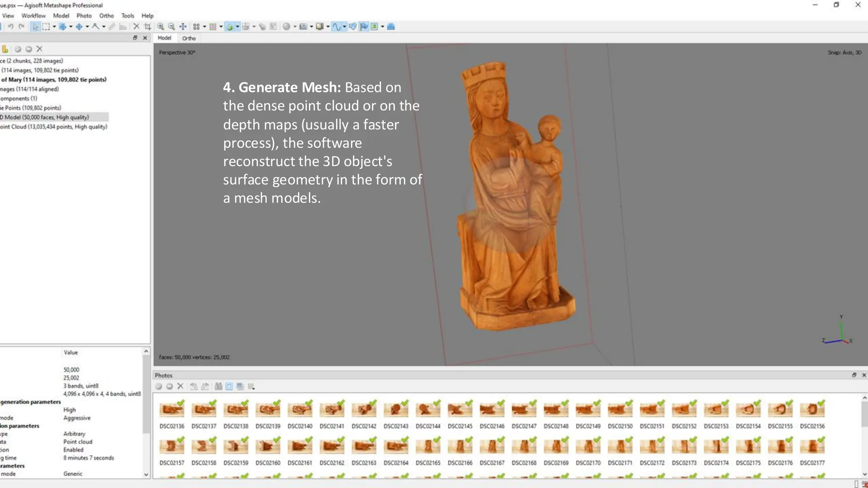The height and width of the screenshot is (488, 868).
Task: Click the point cloud classes icon
Action: [213, 27]
